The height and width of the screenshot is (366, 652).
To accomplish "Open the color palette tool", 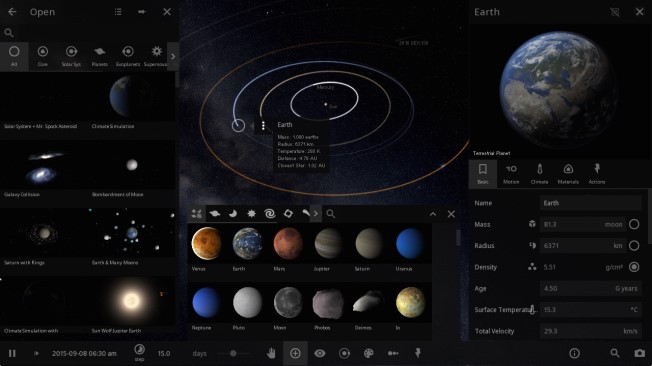I will 368,353.
